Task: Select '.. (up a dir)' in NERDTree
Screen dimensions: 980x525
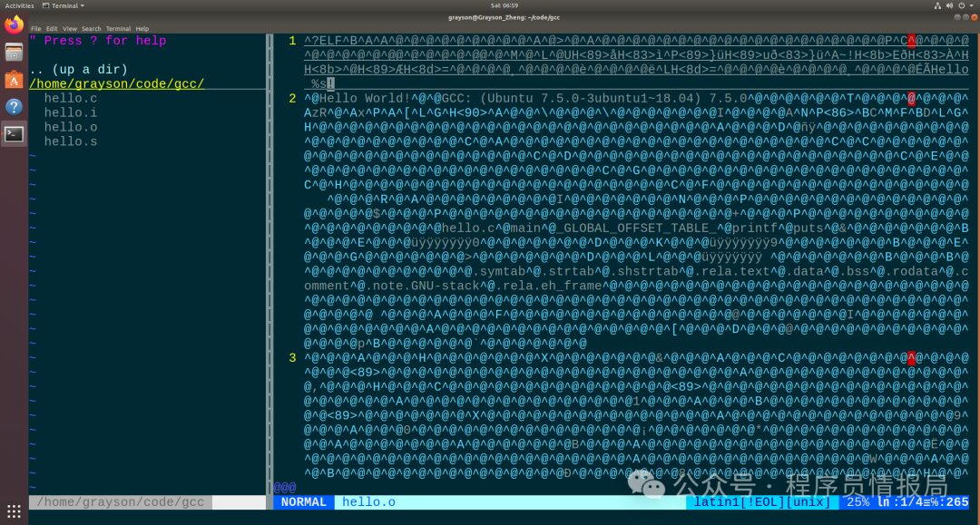Action: (x=78, y=69)
